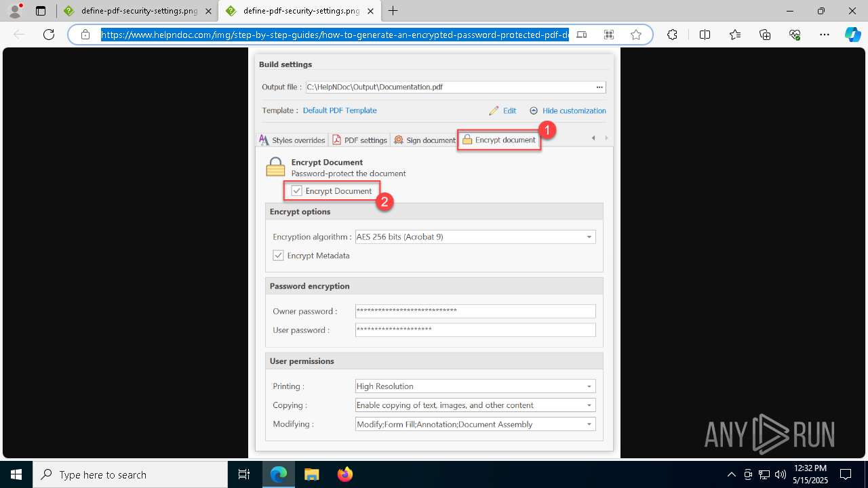Click Hide customization link
868x488 pixels.
(568, 110)
